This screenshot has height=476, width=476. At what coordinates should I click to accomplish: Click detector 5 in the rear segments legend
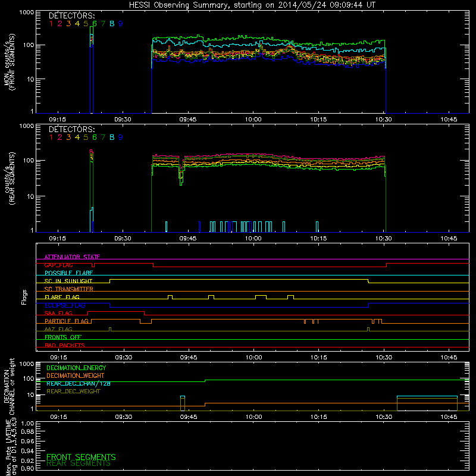pos(86,137)
